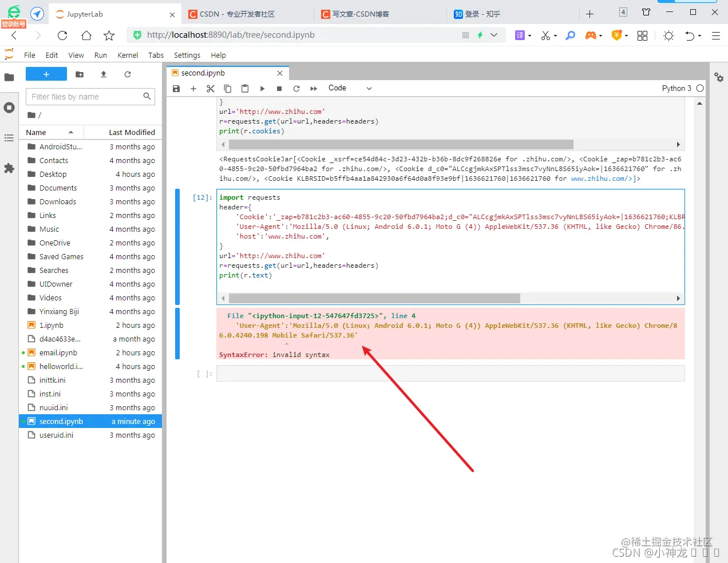Select the useruid.ini file

click(x=92, y=435)
